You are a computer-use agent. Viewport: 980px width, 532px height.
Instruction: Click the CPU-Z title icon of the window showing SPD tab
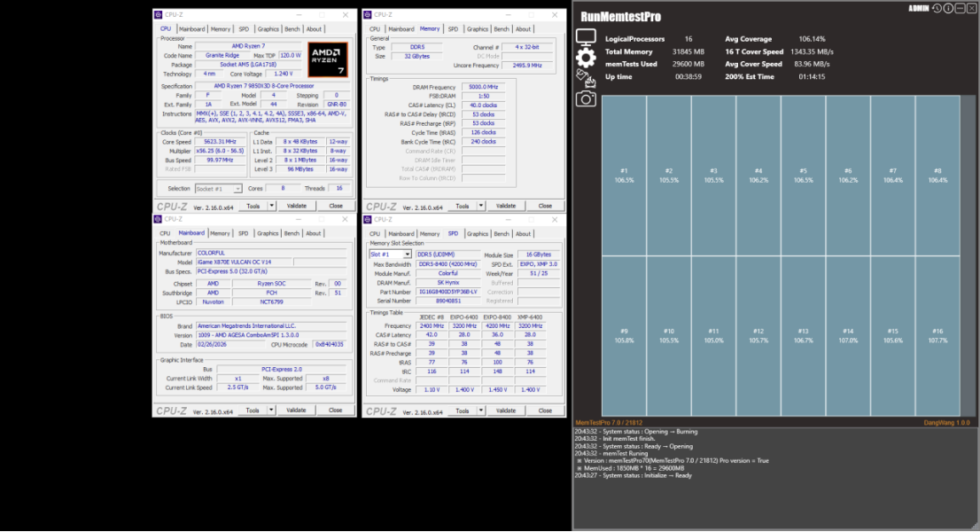click(368, 219)
